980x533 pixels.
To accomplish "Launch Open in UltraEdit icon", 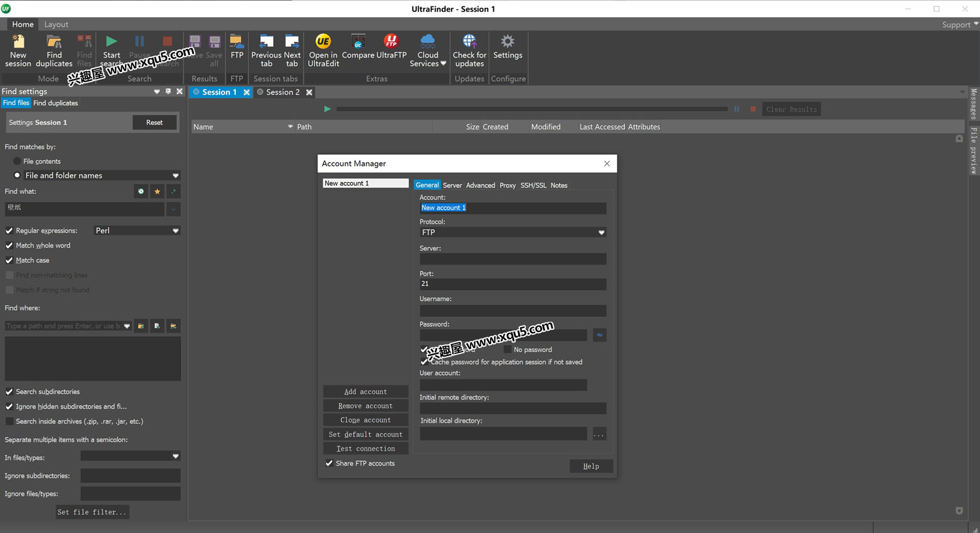I will coord(323,41).
